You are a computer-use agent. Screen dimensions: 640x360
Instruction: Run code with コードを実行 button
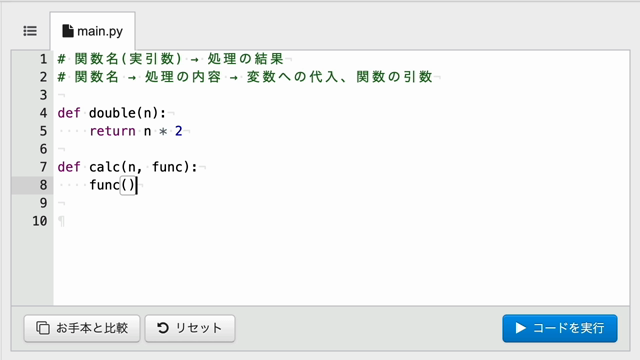tap(560, 328)
